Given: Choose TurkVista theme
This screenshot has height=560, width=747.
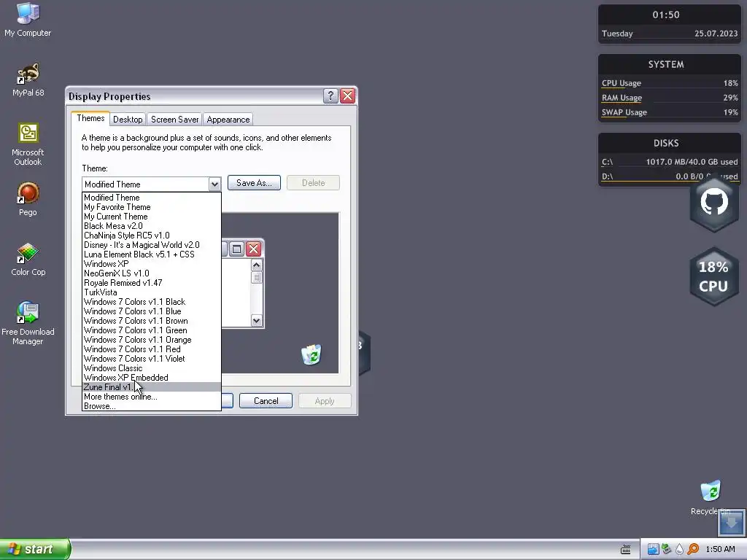Looking at the screenshot, I should point(152,292).
